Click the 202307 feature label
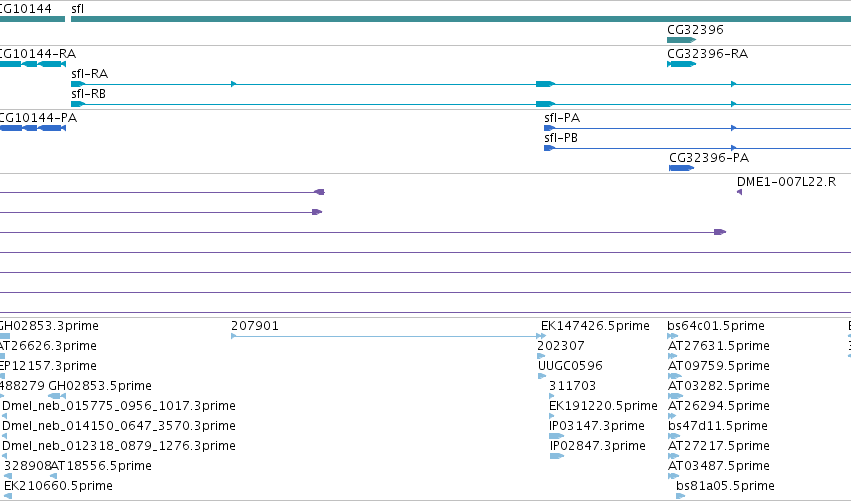This screenshot has height=501, width=851. (x=561, y=346)
